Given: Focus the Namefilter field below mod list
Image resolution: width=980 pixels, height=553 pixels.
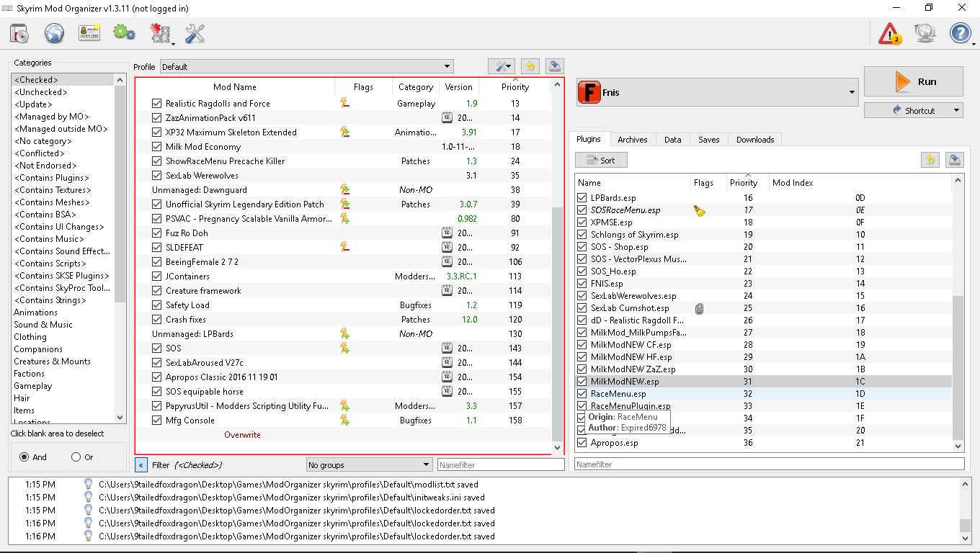Looking at the screenshot, I should click(x=501, y=465).
